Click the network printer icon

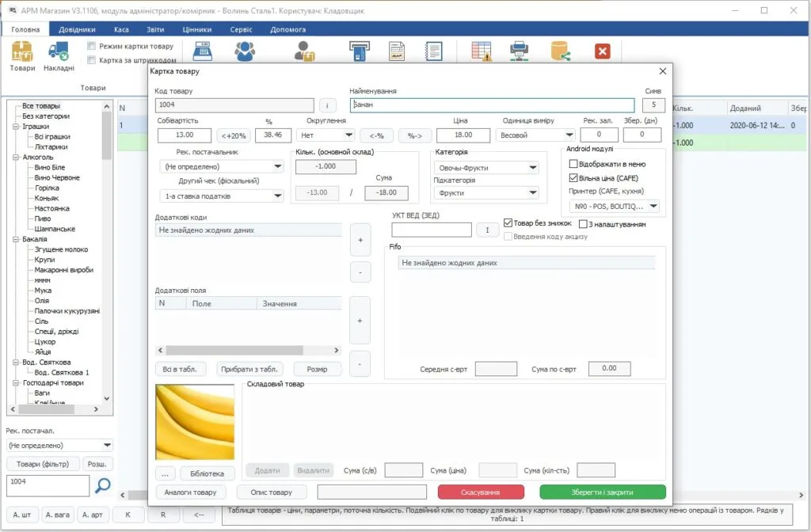(520, 51)
